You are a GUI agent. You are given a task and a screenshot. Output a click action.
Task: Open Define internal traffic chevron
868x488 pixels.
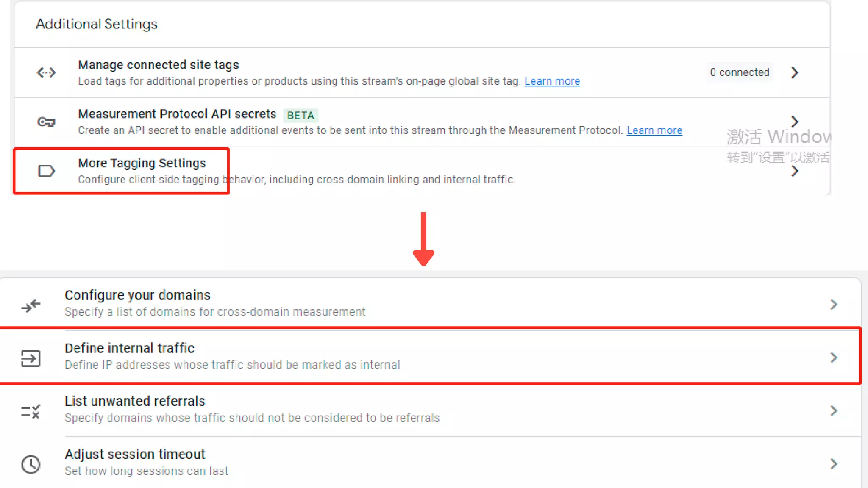[x=833, y=358]
